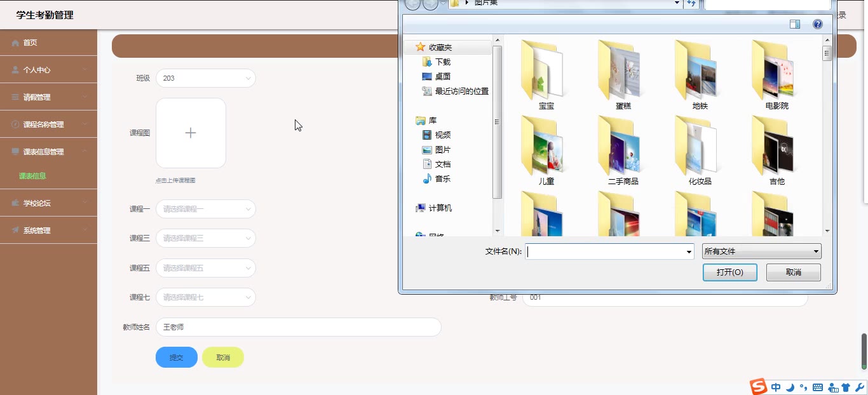Expand 系统管理 in the sidebar
The width and height of the screenshot is (868, 395).
click(x=48, y=231)
